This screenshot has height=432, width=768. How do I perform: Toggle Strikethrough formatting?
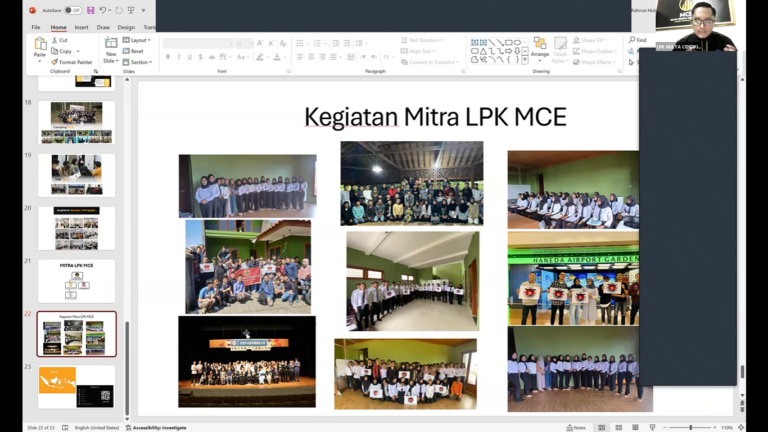click(212, 57)
